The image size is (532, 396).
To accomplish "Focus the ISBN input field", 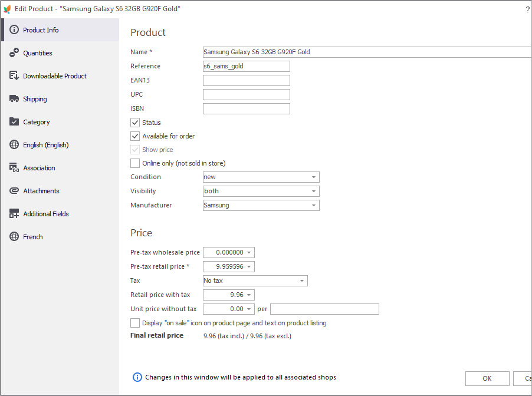I will pos(247,109).
